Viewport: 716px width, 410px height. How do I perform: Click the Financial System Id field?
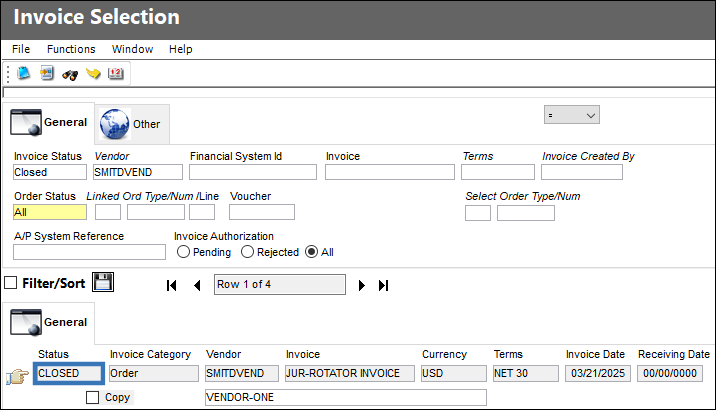click(253, 172)
